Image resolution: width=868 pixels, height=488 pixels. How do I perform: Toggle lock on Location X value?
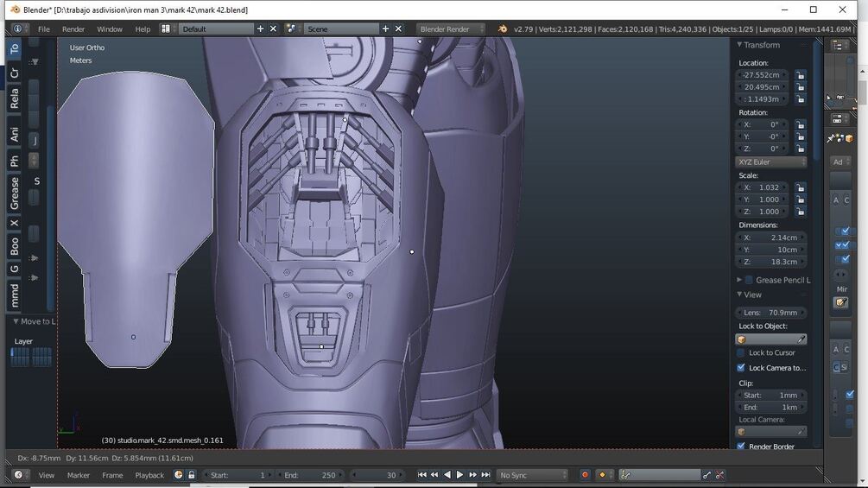(x=800, y=74)
